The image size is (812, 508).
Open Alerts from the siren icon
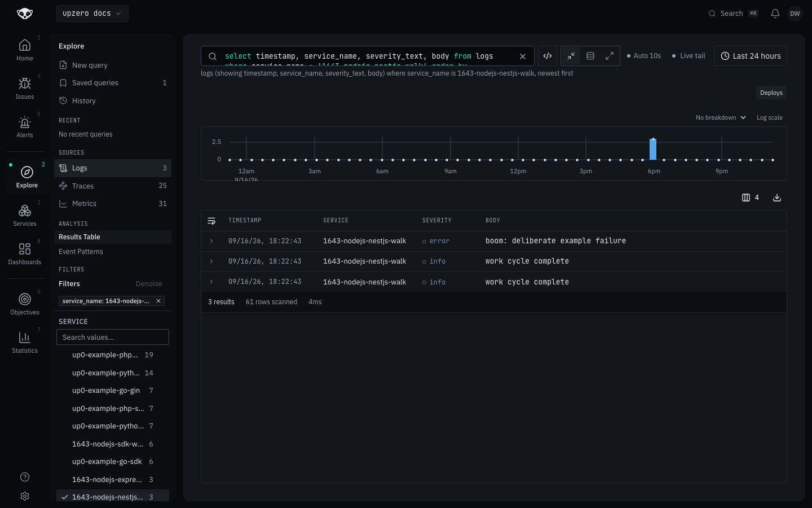pyautogui.click(x=25, y=127)
